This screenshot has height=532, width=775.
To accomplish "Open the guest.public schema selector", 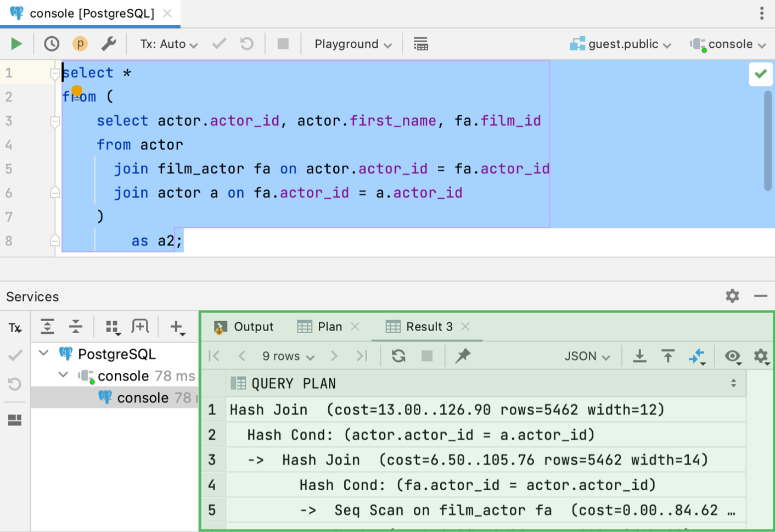I will coord(621,44).
